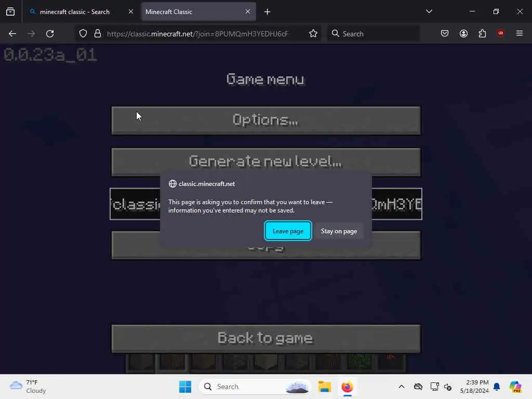Click the cloud sync tray icon
Screen dimensions: 532x399
pyautogui.click(x=418, y=387)
